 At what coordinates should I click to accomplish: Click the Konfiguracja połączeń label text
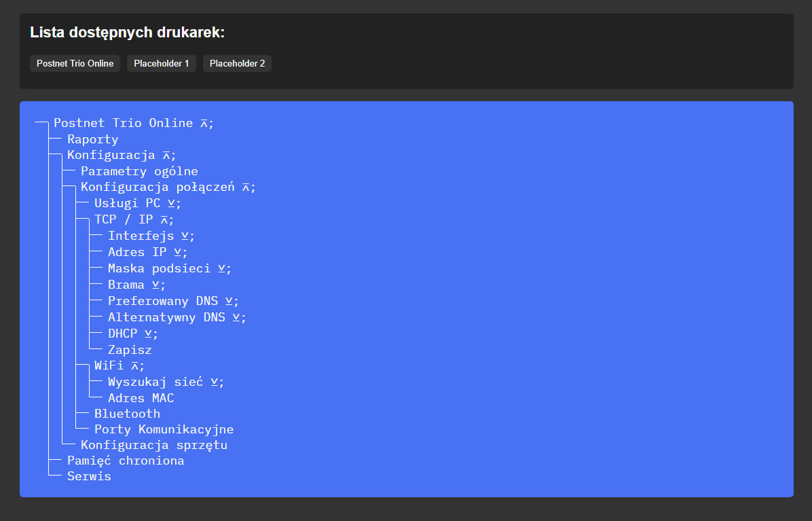158,187
